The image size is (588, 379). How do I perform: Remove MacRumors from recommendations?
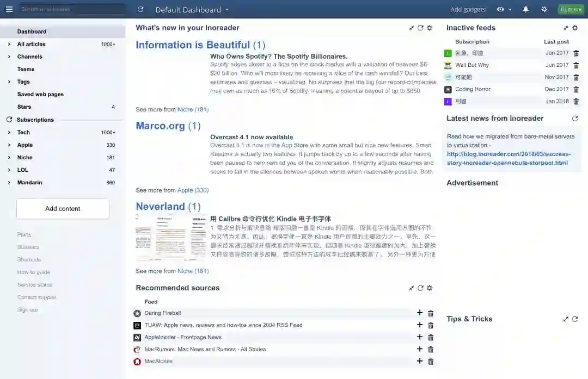point(431,349)
